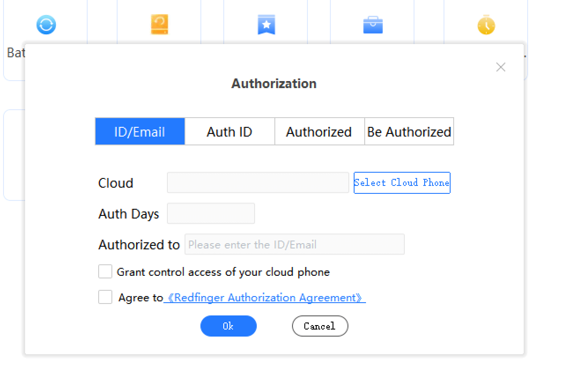Click the Authorized to ID/Email field

point(294,244)
